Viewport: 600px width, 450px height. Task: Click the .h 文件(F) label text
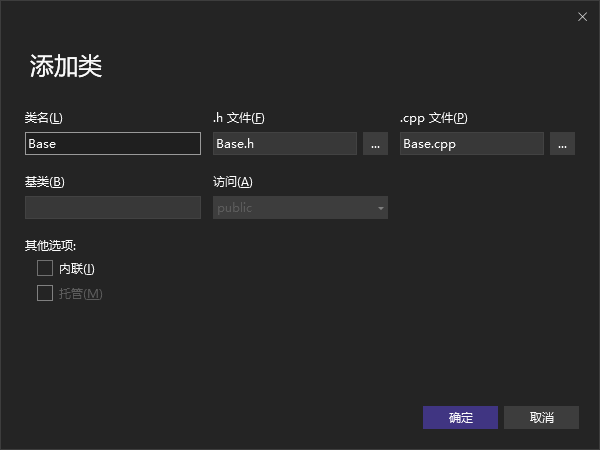239,118
